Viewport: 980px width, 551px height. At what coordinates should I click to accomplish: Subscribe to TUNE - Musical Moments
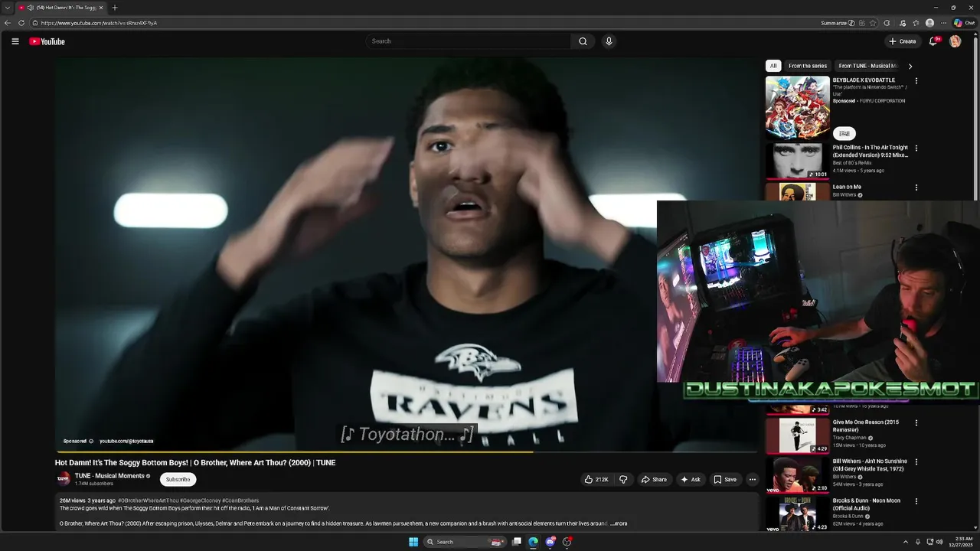click(x=178, y=480)
